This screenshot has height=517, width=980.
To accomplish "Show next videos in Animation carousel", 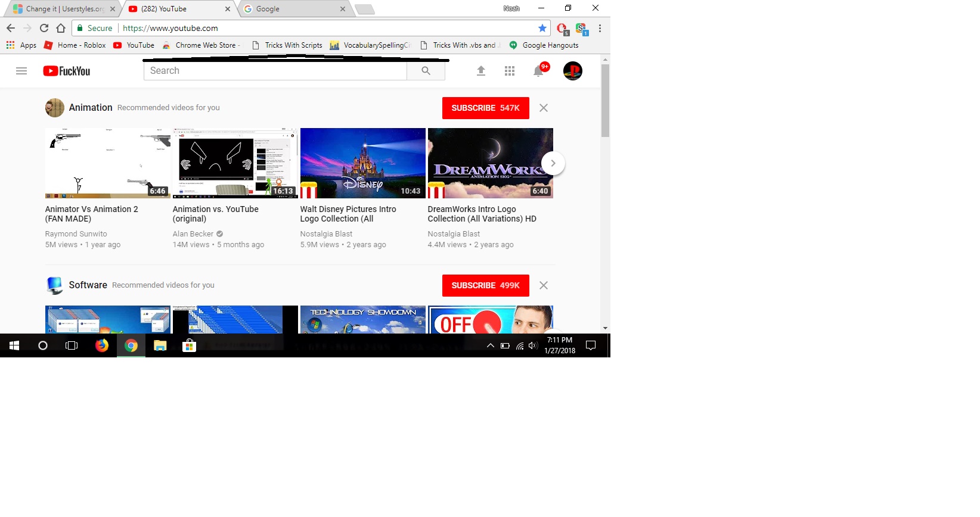I will coord(553,163).
